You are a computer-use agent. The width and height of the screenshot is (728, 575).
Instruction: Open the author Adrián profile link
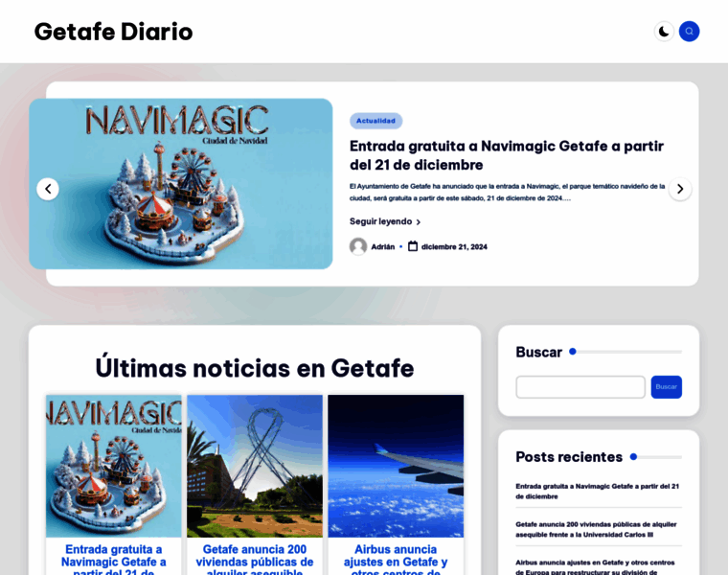click(382, 246)
